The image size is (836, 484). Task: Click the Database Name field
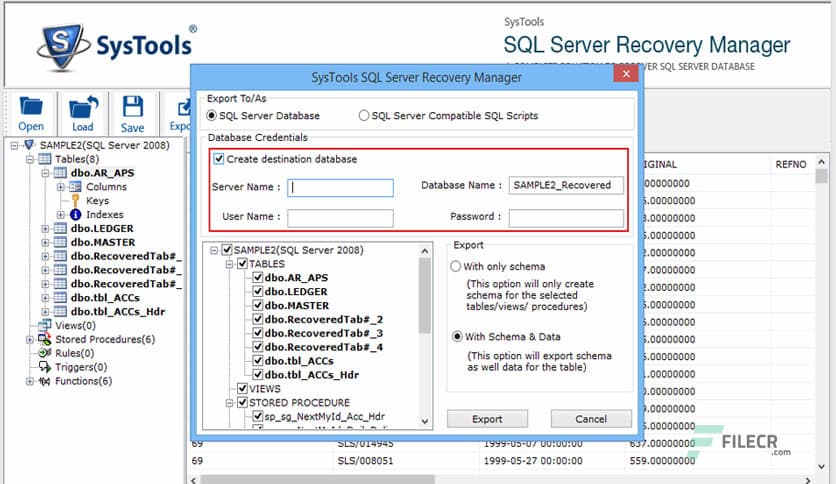pyautogui.click(x=566, y=185)
